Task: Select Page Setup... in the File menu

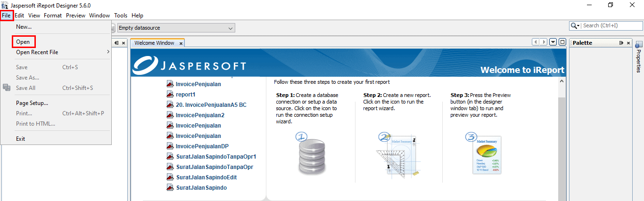Action: point(56,103)
